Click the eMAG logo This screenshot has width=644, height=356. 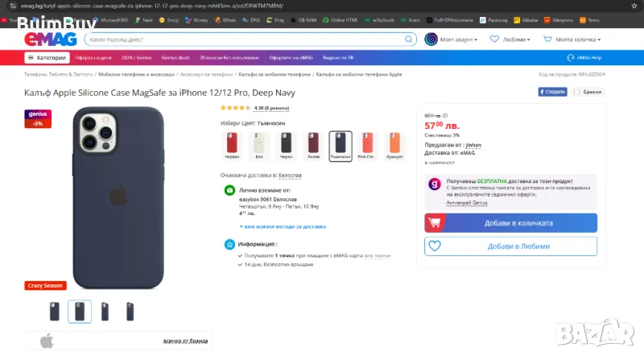tap(49, 39)
